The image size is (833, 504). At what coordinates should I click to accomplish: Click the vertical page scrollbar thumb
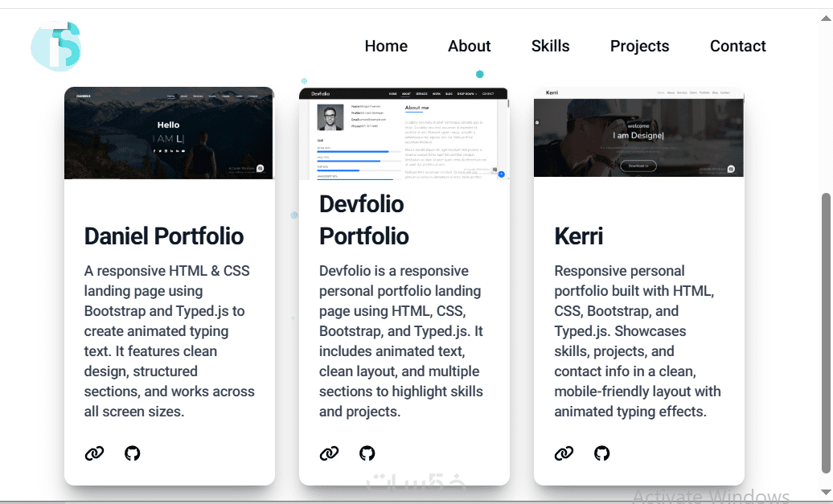[826, 333]
